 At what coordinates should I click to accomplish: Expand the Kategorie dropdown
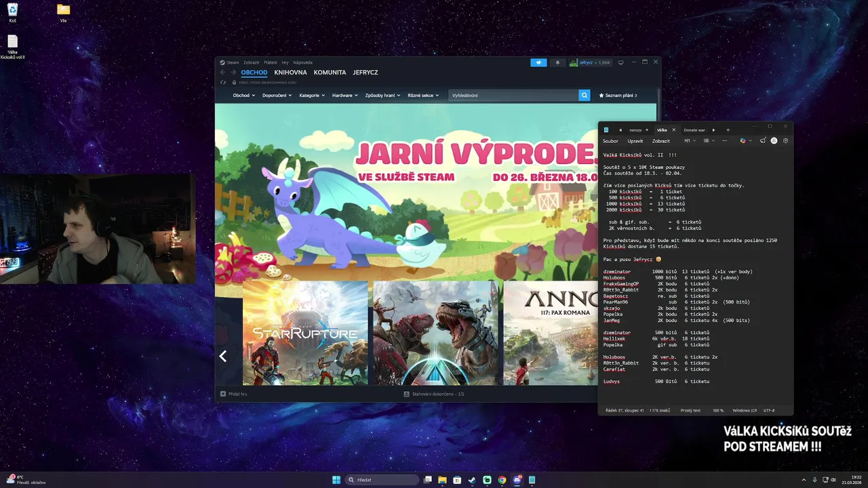[x=312, y=96]
